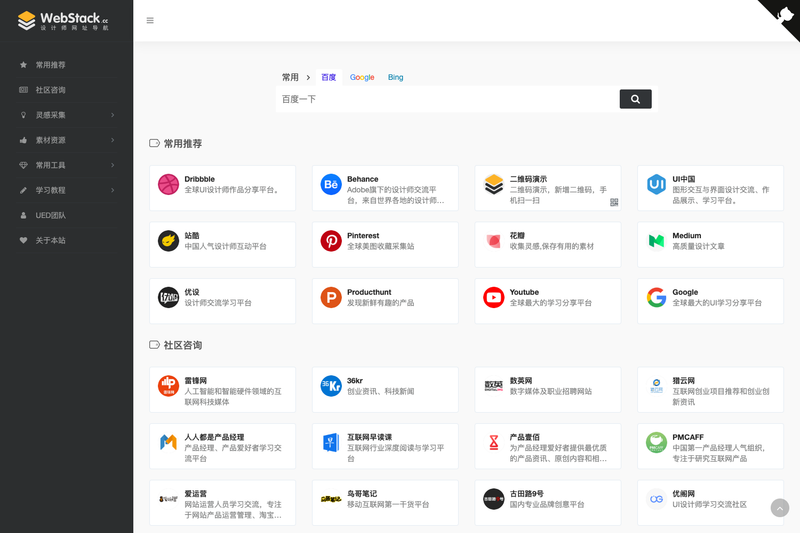The width and height of the screenshot is (800, 533).
Task: Click the QR code icon on 二维码演示 card
Action: click(x=614, y=202)
